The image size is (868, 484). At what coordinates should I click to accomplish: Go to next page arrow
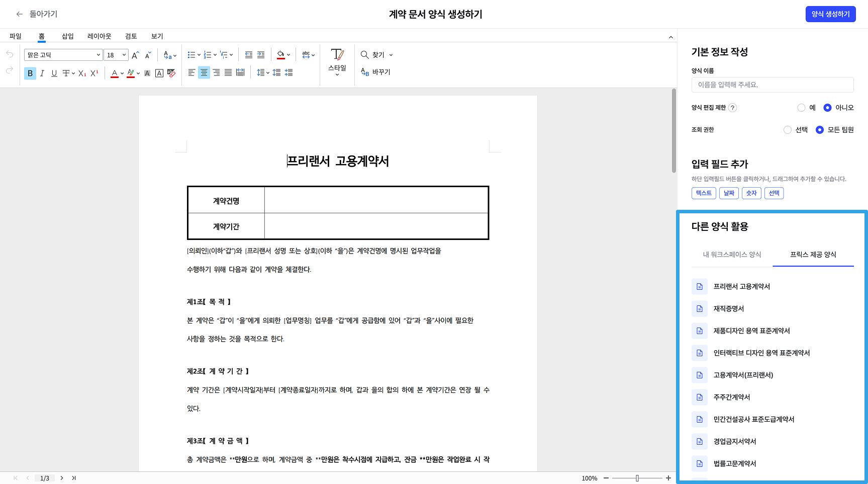point(62,478)
